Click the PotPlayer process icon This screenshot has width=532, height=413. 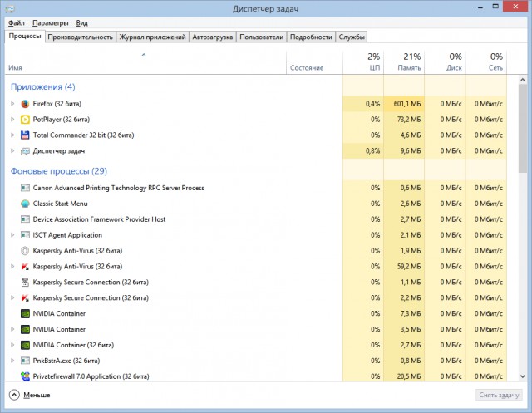[25, 120]
